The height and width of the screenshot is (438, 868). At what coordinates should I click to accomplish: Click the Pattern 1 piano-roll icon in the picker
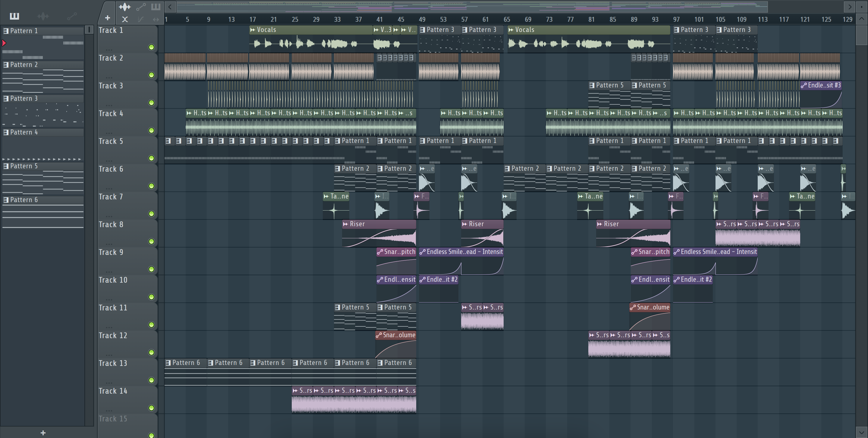pyautogui.click(x=6, y=31)
